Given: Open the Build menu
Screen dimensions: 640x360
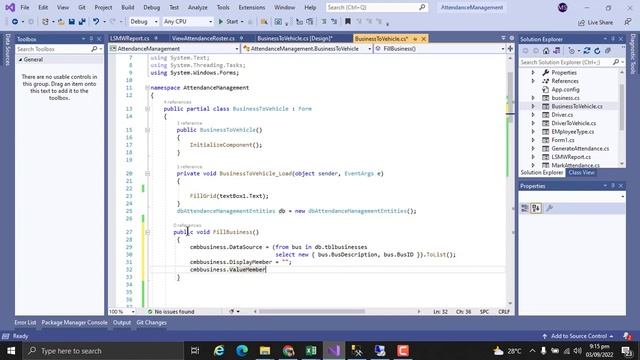Looking at the screenshot, I should 127,7.
